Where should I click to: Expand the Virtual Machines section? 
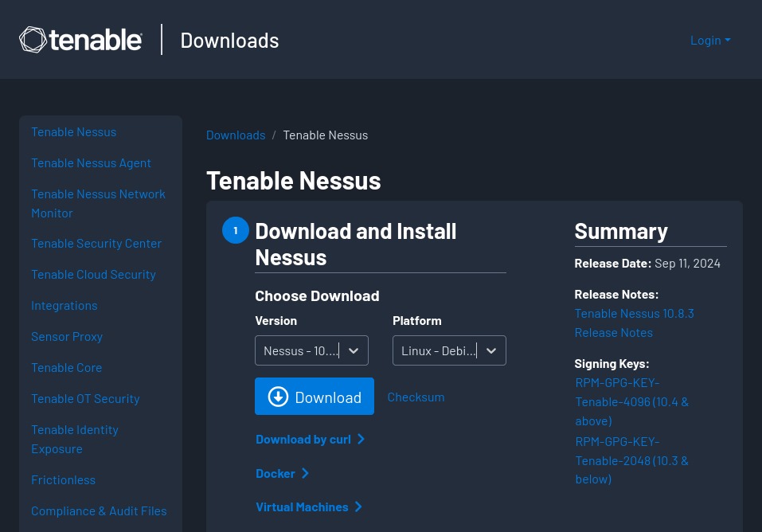302,507
